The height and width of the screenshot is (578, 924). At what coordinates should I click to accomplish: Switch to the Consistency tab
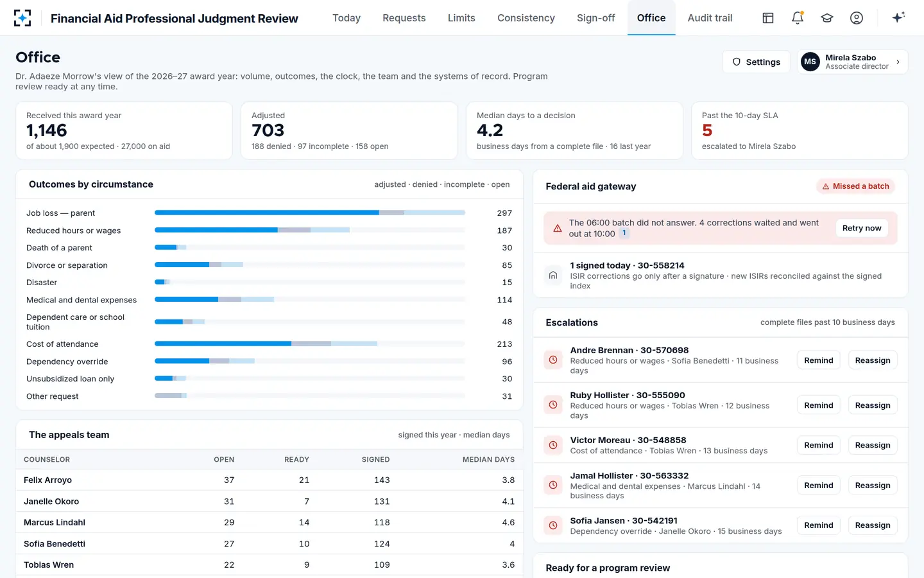coord(526,18)
